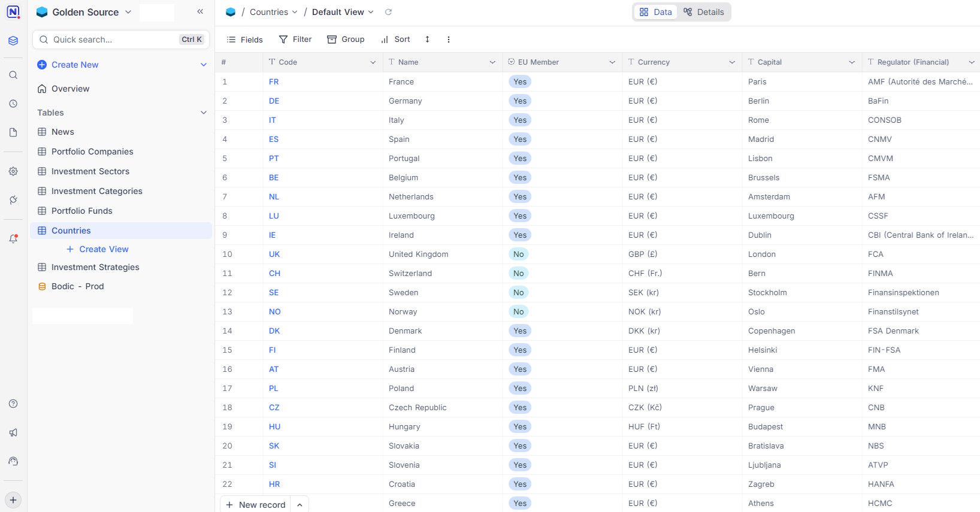Toggle EU Member value for United Kingdom

point(519,254)
